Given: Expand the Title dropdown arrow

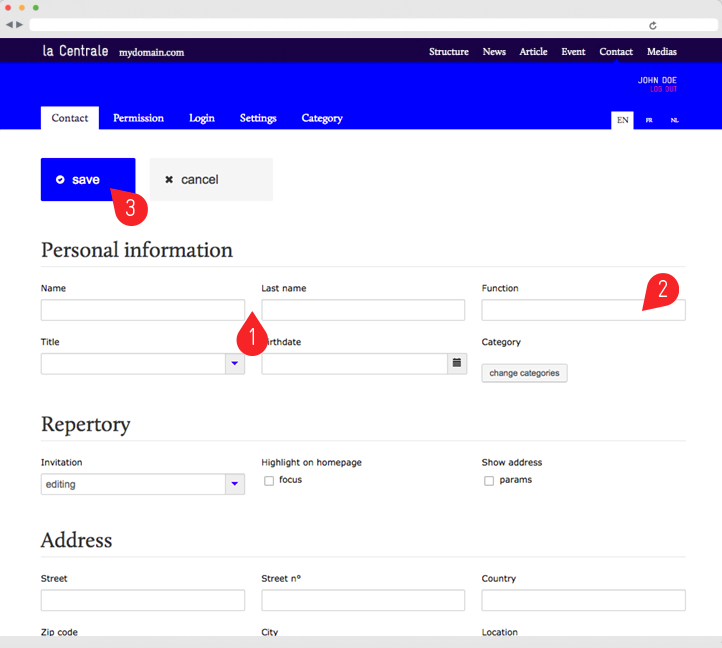Looking at the screenshot, I should (x=235, y=363).
